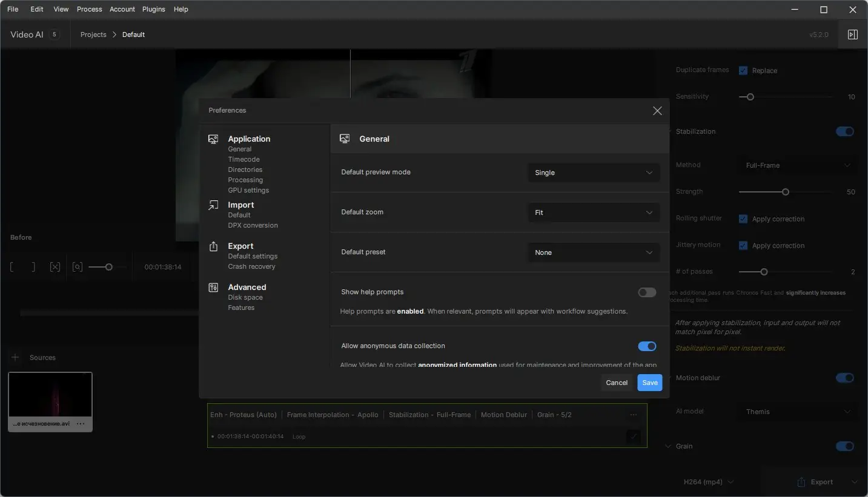
Task: Click the General header monitor icon
Action: click(x=345, y=139)
